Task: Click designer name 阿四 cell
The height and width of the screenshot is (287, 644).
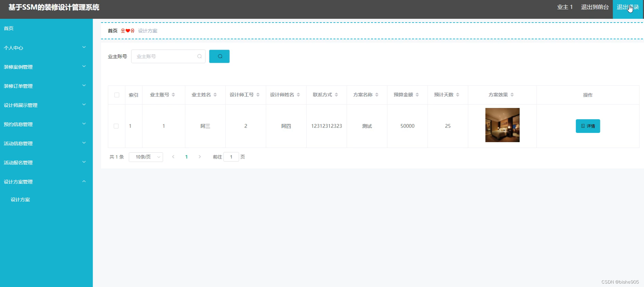Action: (x=286, y=126)
